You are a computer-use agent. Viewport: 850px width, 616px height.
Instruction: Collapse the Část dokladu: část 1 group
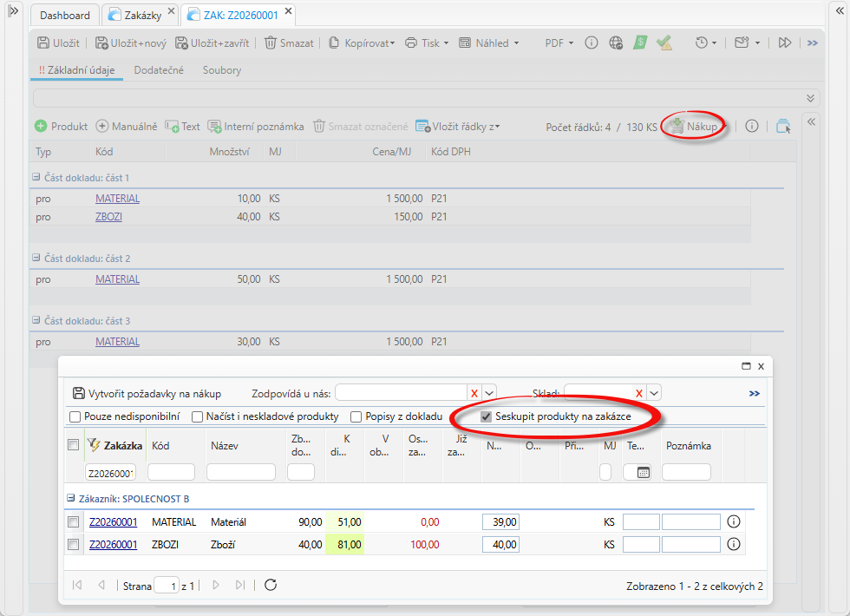click(x=36, y=177)
